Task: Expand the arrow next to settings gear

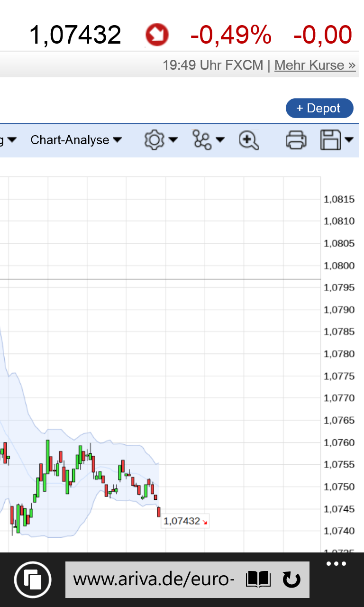Action: pos(173,140)
